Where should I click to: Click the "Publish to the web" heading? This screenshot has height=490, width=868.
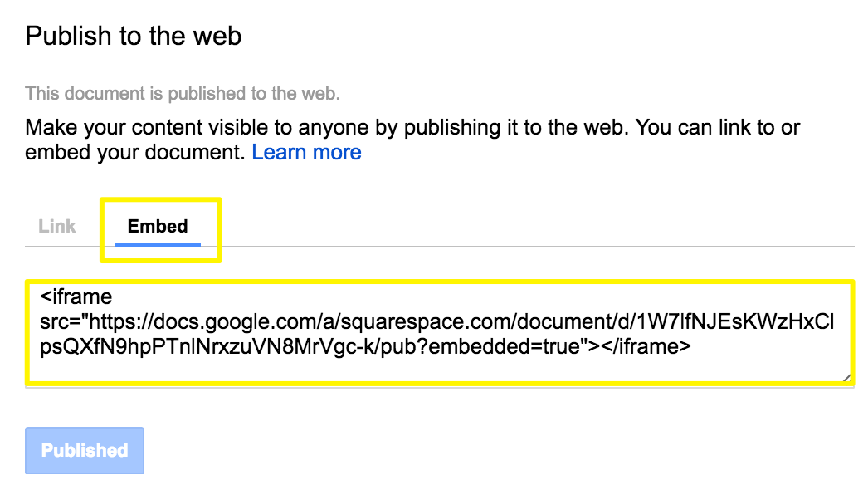tap(134, 37)
